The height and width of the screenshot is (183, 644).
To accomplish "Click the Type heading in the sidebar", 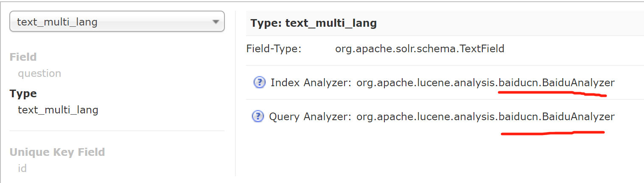I will point(23,93).
